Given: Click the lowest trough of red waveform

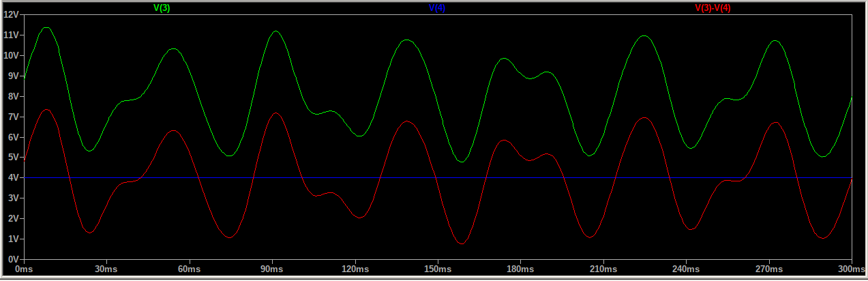Looking at the screenshot, I should pyautogui.click(x=462, y=243).
